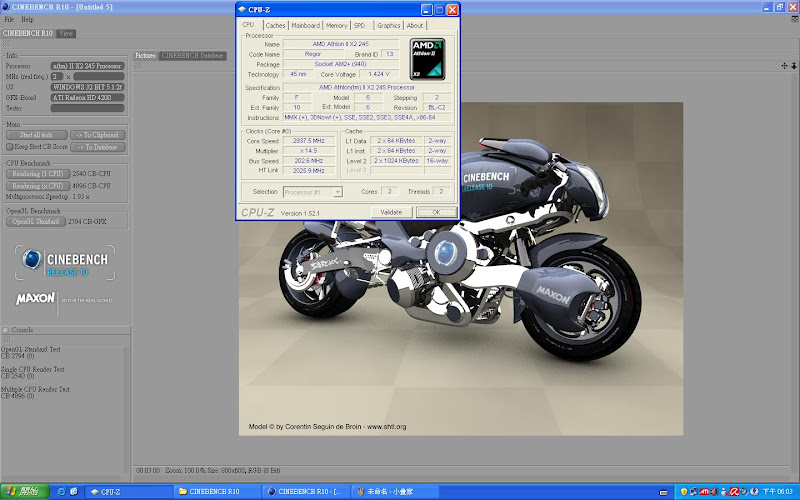800x500 pixels.
Task: Click the Processor name field in Info
Action: pos(87,66)
